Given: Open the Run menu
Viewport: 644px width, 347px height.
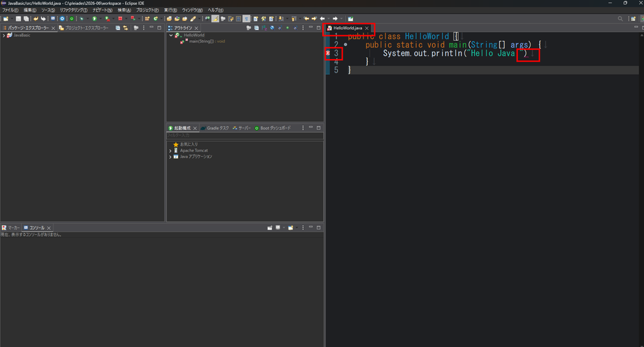Looking at the screenshot, I should click(x=170, y=10).
